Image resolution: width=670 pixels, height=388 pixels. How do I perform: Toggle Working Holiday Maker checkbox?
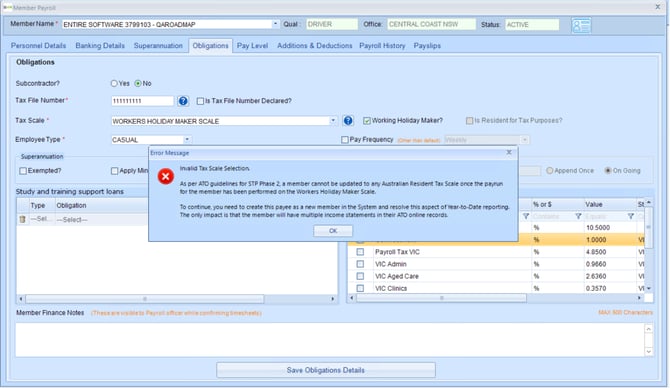(x=367, y=121)
